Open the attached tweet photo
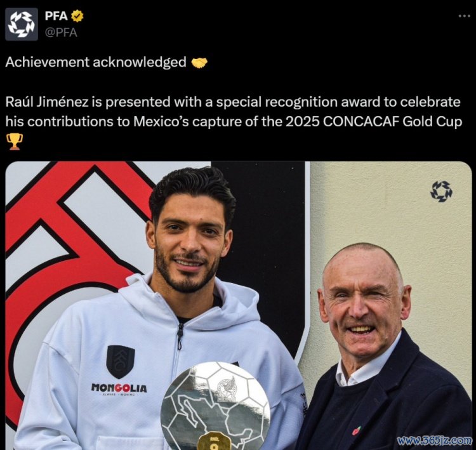Image resolution: width=476 pixels, height=450 pixels. tap(238, 305)
